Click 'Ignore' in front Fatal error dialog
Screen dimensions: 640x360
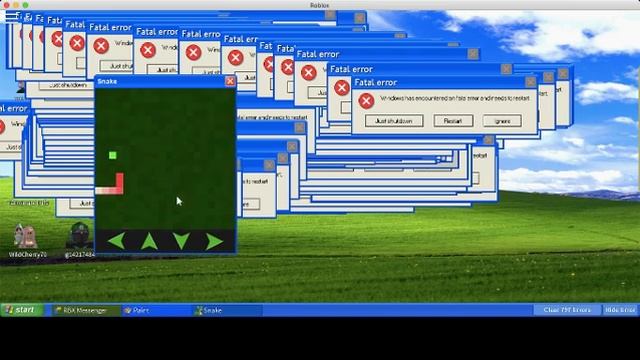click(x=502, y=121)
